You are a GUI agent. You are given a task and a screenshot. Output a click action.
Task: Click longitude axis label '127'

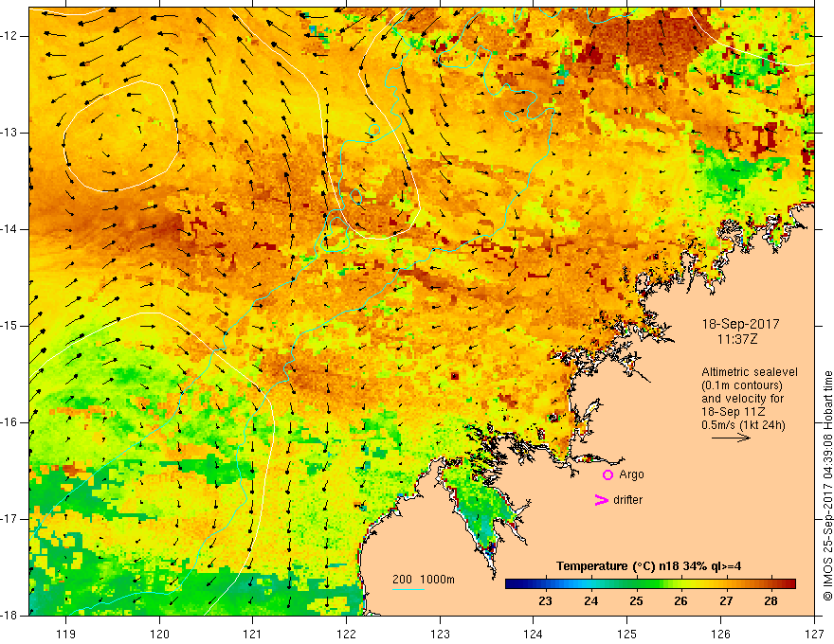click(814, 634)
